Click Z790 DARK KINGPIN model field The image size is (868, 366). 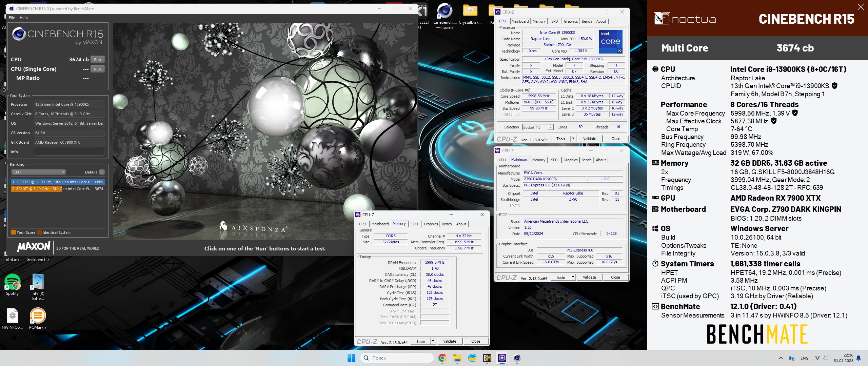click(555, 179)
